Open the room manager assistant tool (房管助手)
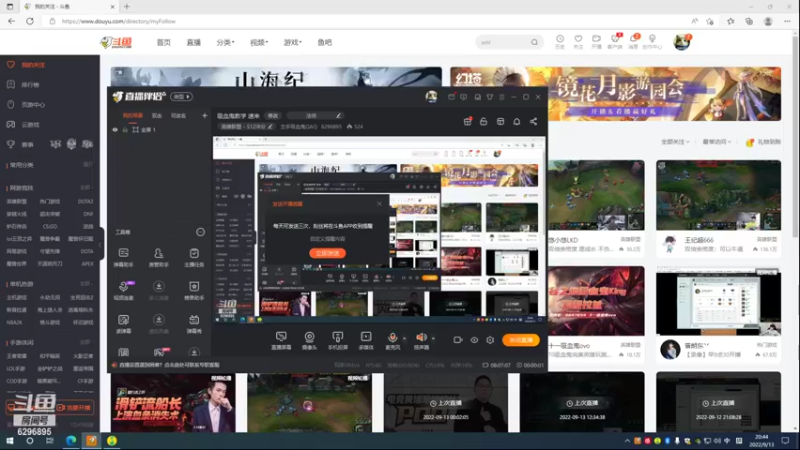This screenshot has height=450, width=800. (x=159, y=257)
